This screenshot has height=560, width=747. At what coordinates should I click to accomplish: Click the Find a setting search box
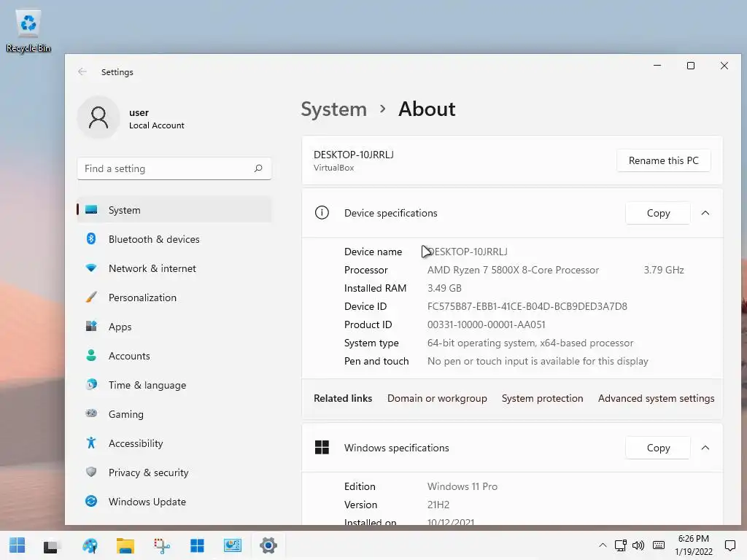point(174,168)
